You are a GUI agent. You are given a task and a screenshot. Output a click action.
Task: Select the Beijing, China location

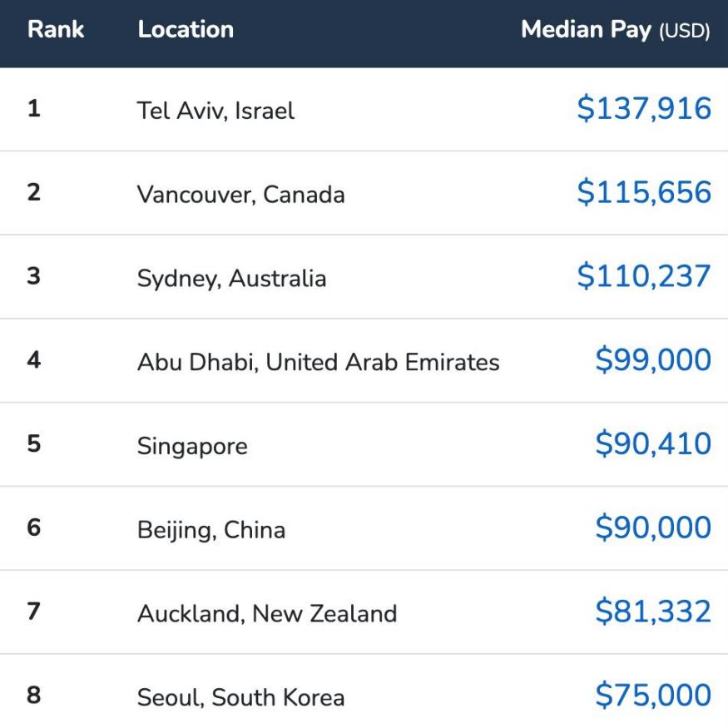coord(211,530)
